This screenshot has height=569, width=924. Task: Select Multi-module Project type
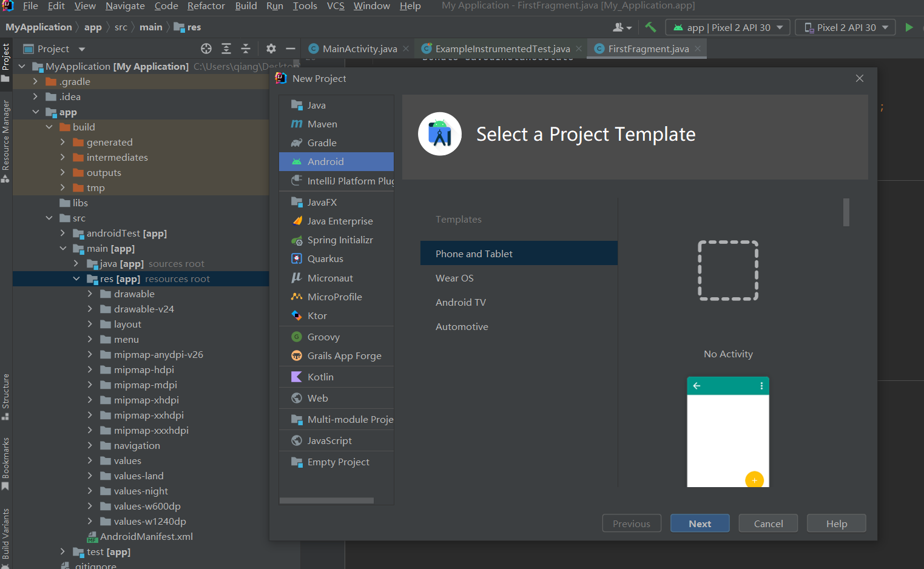(336, 419)
